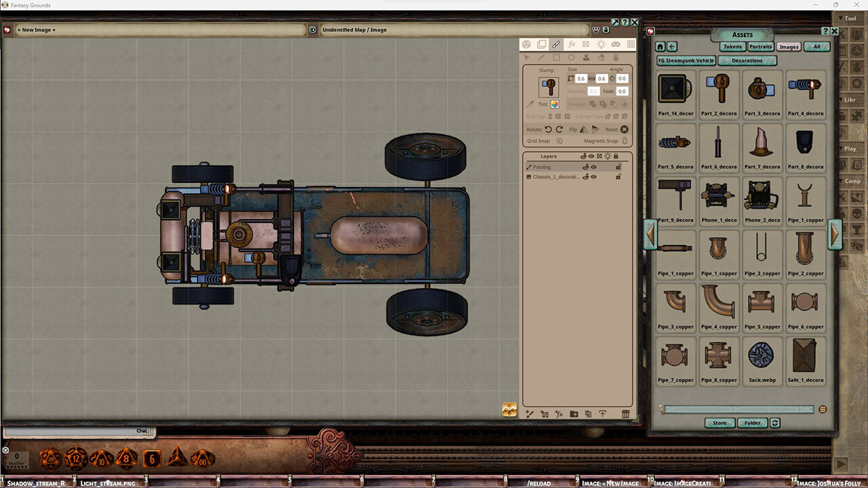This screenshot has height=488, width=868.
Task: Open the Decorations category dropdown
Action: pyautogui.click(x=747, y=60)
